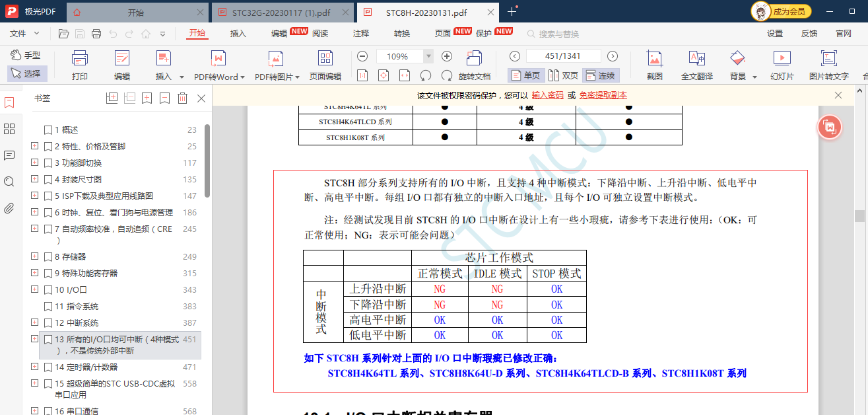Rotate page clockwise icon
Image resolution: width=868 pixels, height=415 pixels.
447,76
